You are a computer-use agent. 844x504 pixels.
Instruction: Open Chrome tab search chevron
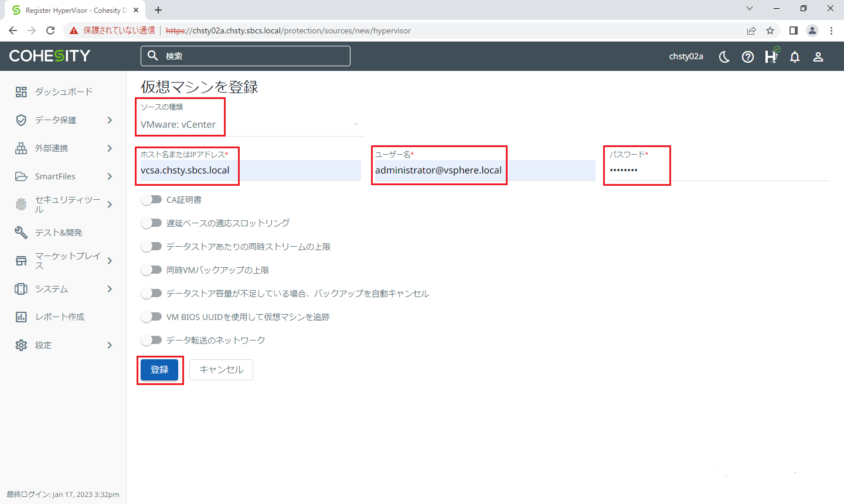pyautogui.click(x=750, y=9)
